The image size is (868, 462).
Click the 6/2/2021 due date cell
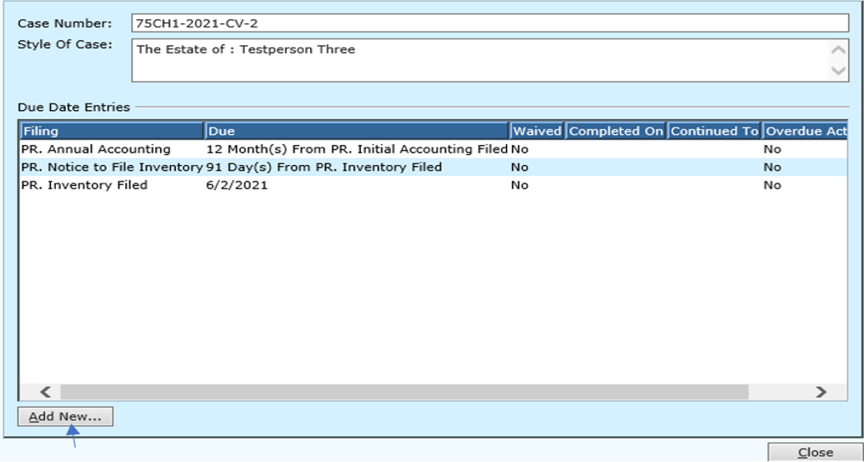click(x=237, y=185)
